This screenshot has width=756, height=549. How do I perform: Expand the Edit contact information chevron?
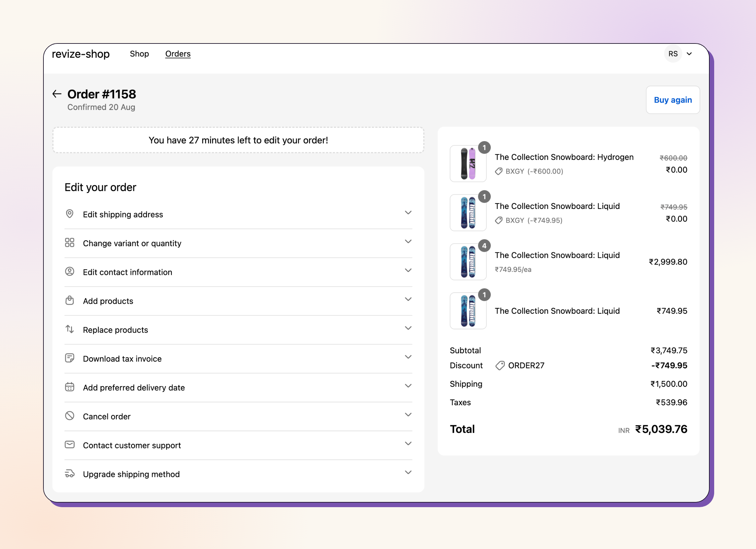(x=408, y=271)
